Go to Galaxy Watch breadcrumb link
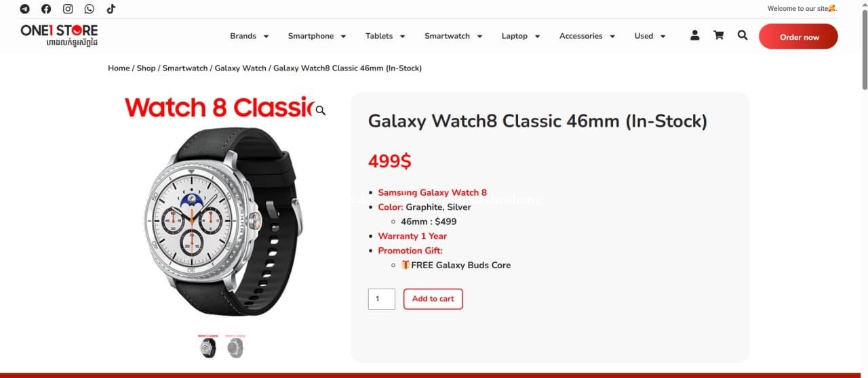868x378 pixels. click(x=241, y=68)
